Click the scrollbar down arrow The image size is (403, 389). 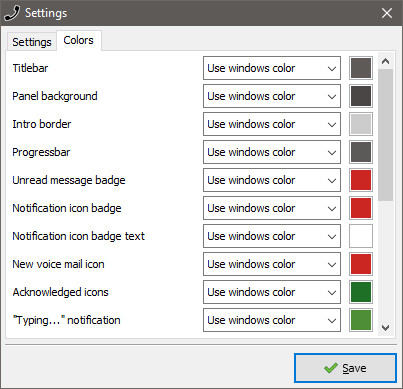[386, 328]
